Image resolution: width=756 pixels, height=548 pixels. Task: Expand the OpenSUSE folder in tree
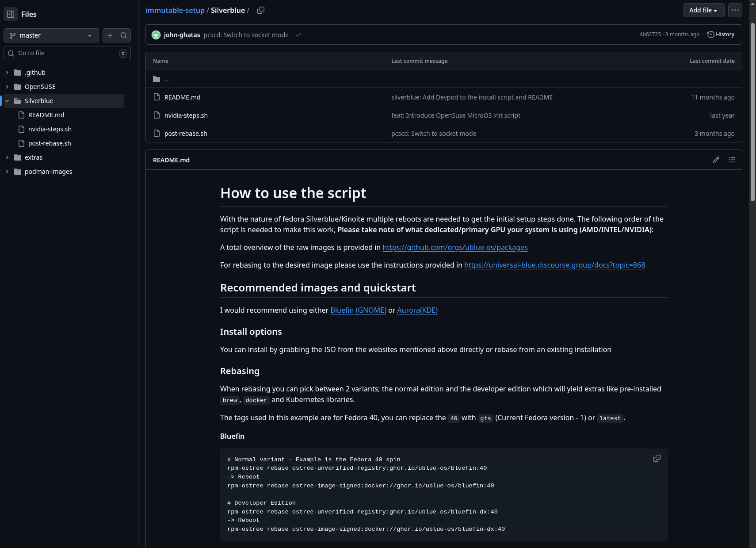[x=7, y=87]
